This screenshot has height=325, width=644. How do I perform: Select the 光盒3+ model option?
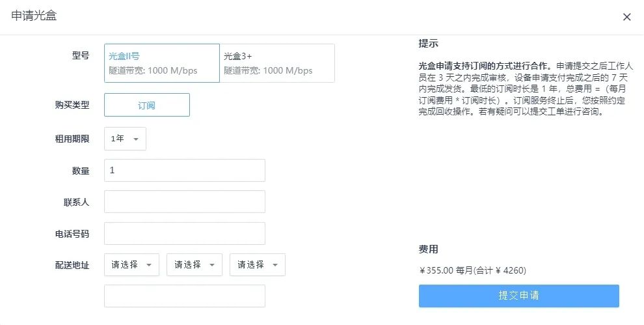pyautogui.click(x=277, y=63)
